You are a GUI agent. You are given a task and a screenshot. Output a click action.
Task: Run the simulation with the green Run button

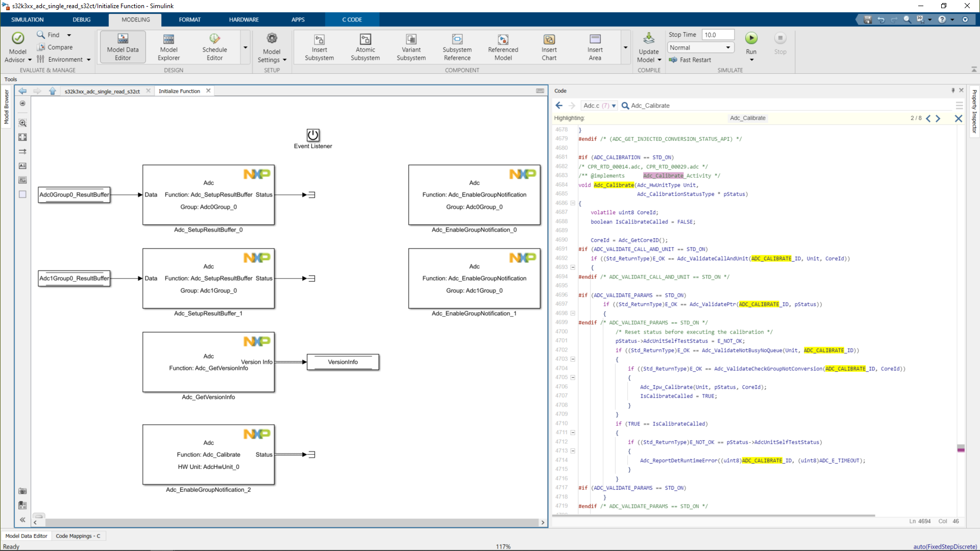(751, 38)
